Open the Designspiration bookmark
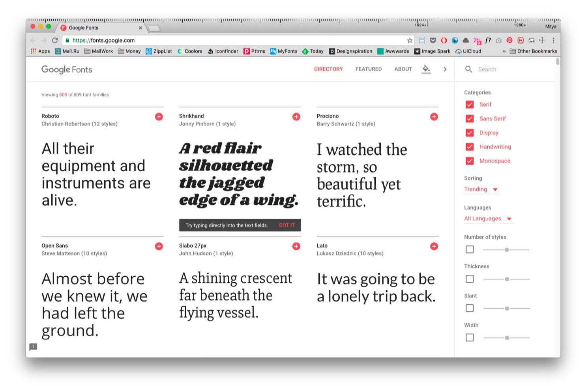Image resolution: width=588 pixels, height=386 pixels. (350, 51)
